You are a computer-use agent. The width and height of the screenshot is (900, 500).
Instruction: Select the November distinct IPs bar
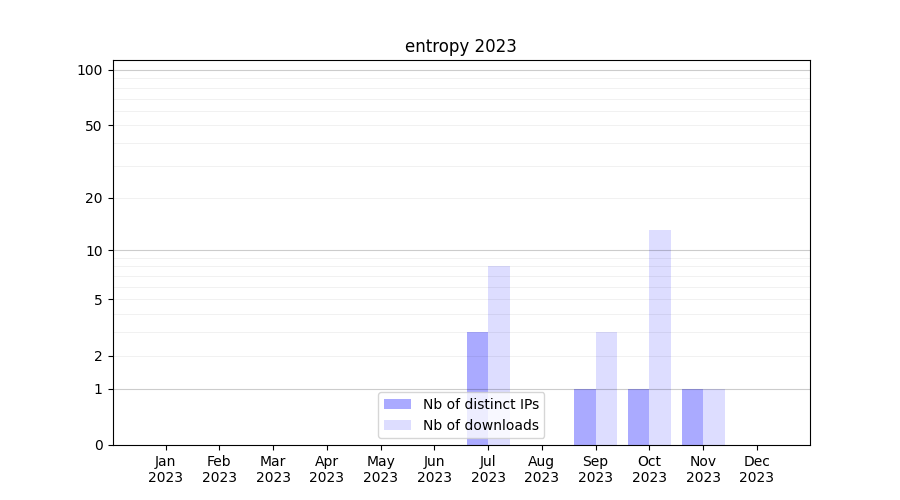692,417
